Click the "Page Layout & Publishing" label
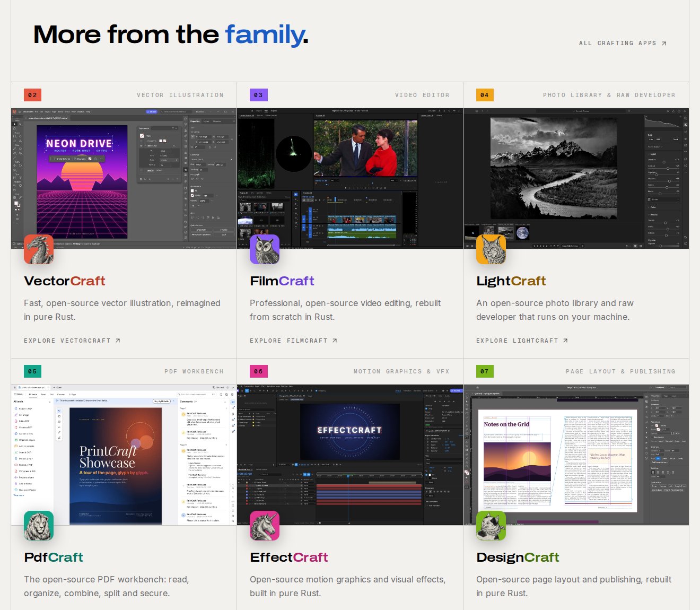 pos(621,372)
